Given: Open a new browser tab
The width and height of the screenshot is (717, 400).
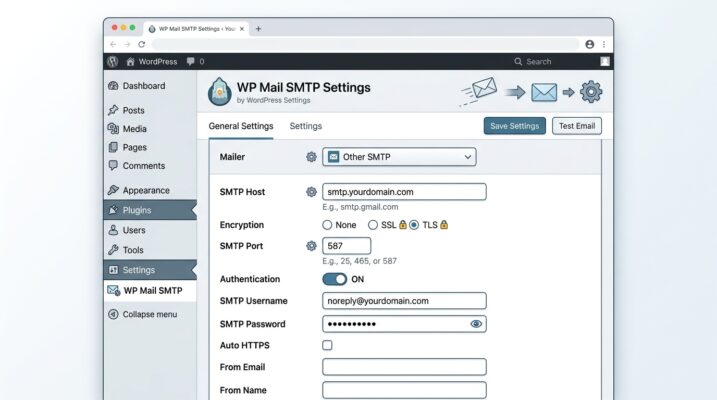Looking at the screenshot, I should tap(258, 28).
